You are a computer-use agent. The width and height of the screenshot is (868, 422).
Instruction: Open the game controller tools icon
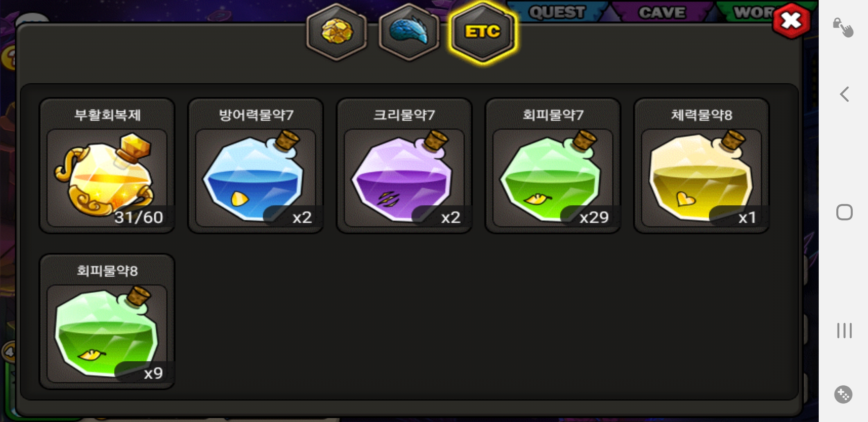[843, 395]
